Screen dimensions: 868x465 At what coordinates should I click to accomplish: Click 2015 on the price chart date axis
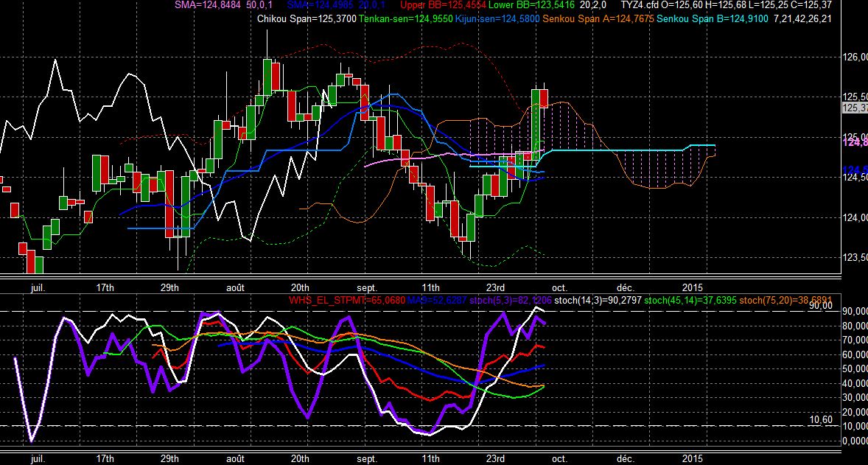pos(693,287)
